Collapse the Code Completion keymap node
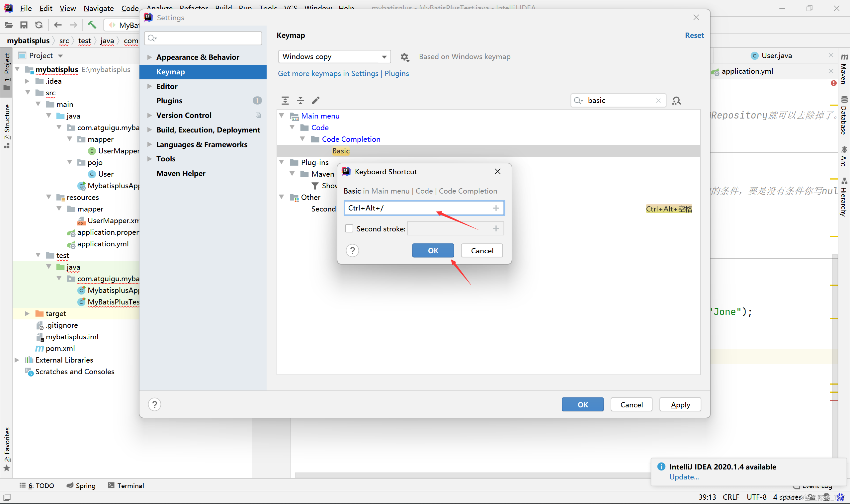 pos(302,139)
